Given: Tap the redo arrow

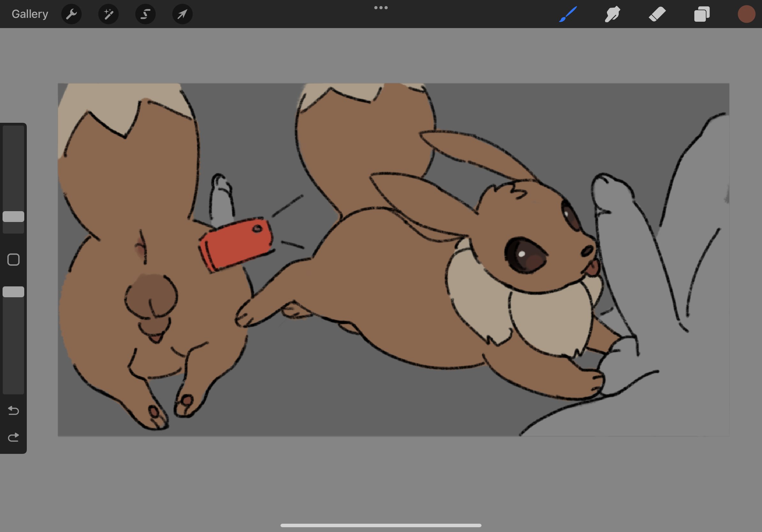Looking at the screenshot, I should (x=13, y=438).
